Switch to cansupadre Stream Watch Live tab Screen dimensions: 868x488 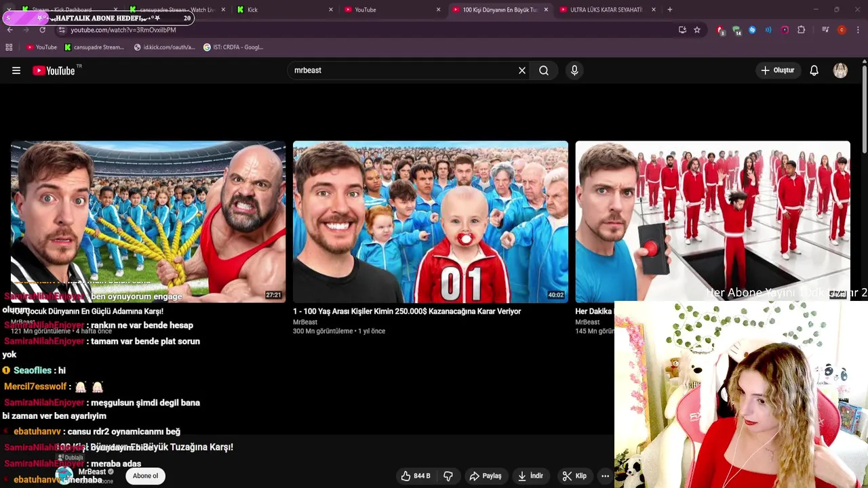[x=176, y=9]
